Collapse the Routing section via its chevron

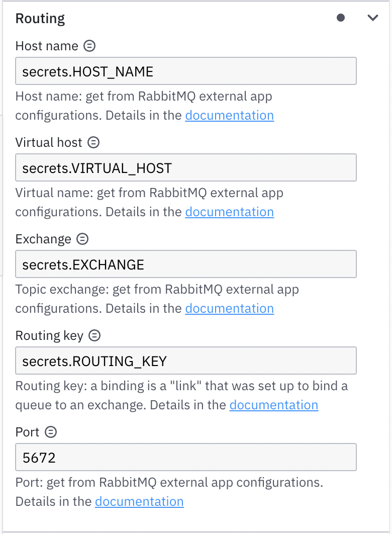coord(372,18)
